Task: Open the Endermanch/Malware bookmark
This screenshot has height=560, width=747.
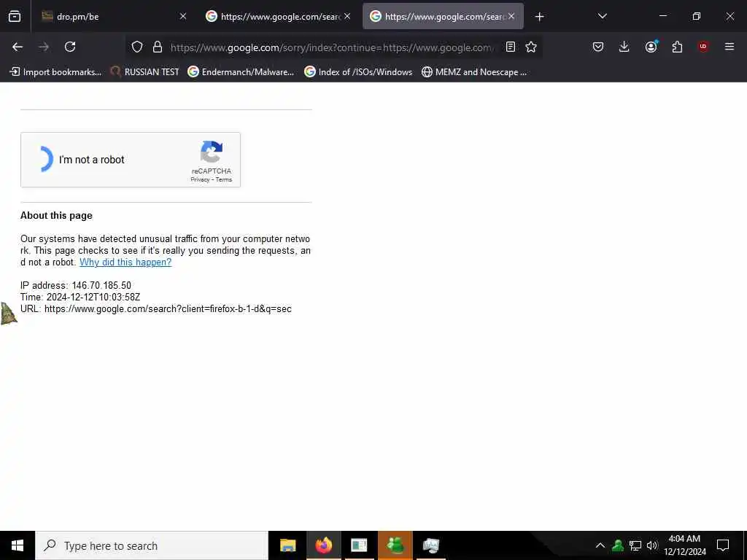Action: tap(241, 72)
